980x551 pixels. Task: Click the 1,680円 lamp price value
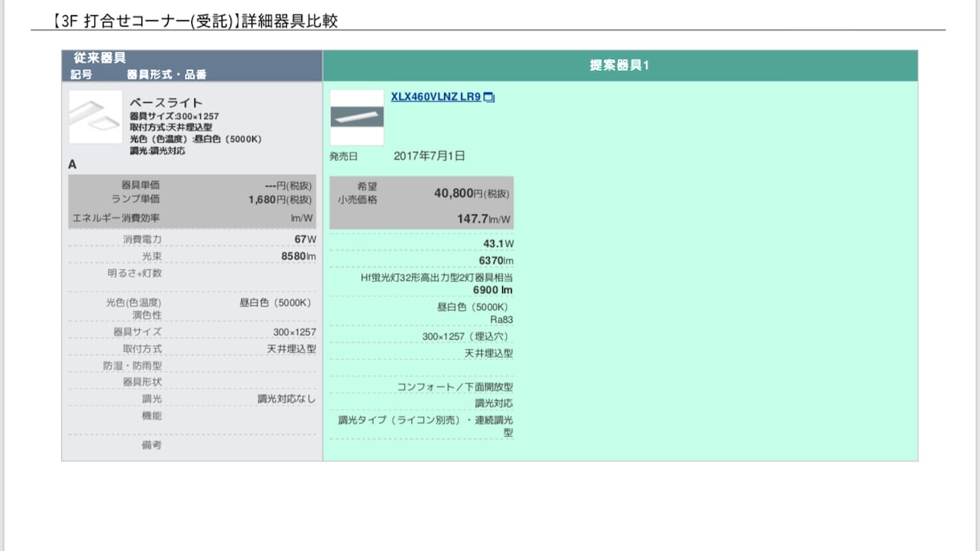[280, 200]
